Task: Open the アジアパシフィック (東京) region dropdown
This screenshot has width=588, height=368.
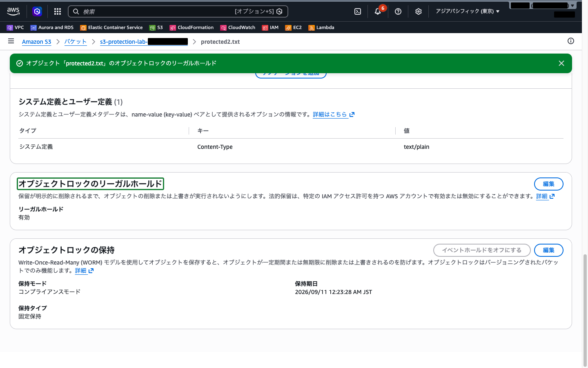Action: (x=468, y=11)
